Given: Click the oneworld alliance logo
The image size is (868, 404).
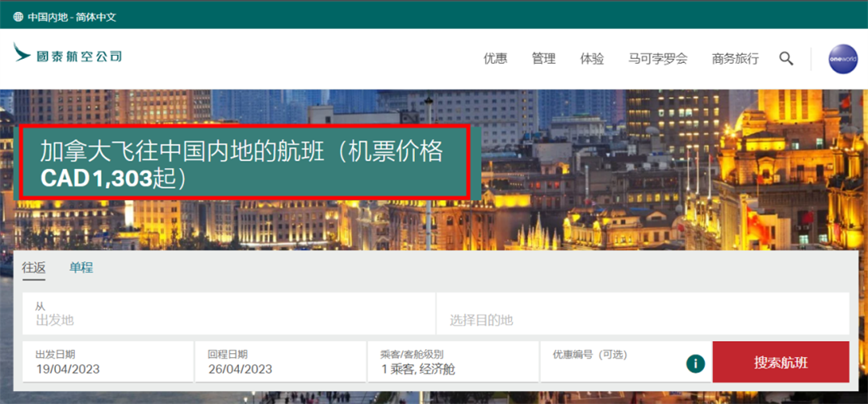Looking at the screenshot, I should coord(842,59).
